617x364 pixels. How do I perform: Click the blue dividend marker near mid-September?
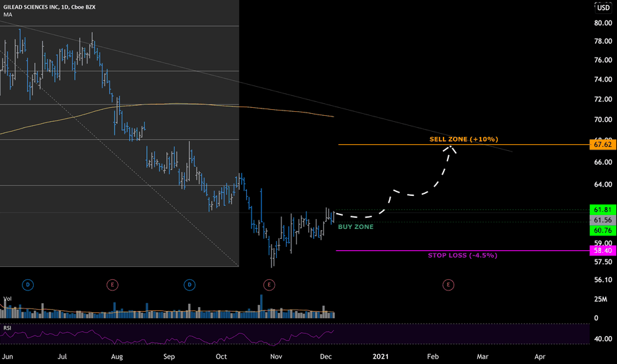click(189, 285)
